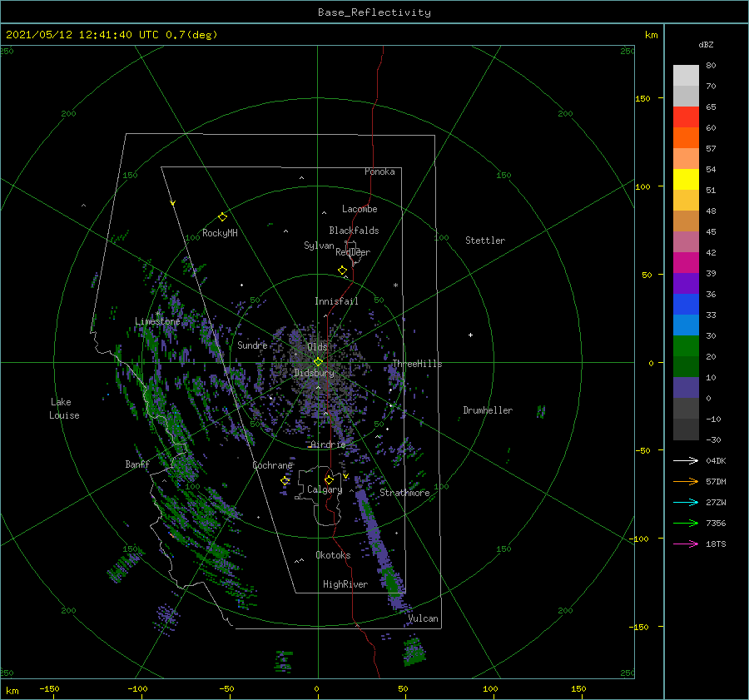This screenshot has height=700, width=749.
Task: Click the Okotoks label
Action: (333, 555)
